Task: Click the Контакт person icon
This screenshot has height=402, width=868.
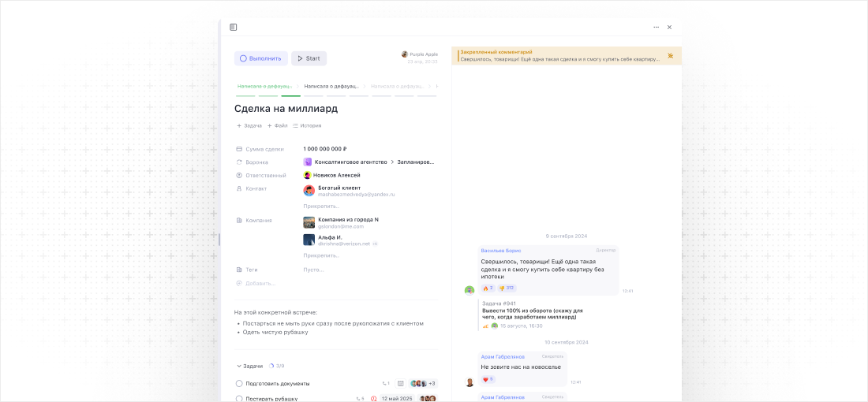Action: [239, 188]
